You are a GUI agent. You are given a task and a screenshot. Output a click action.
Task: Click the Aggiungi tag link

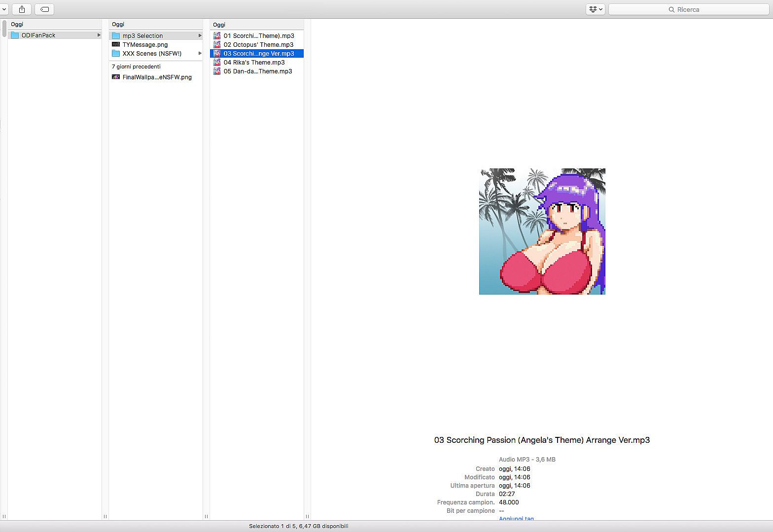pyautogui.click(x=516, y=518)
